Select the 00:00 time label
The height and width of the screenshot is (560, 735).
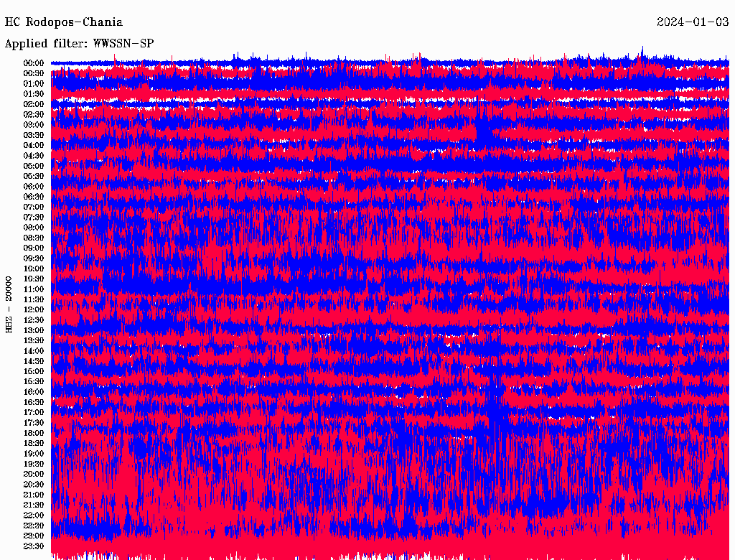click(x=34, y=63)
